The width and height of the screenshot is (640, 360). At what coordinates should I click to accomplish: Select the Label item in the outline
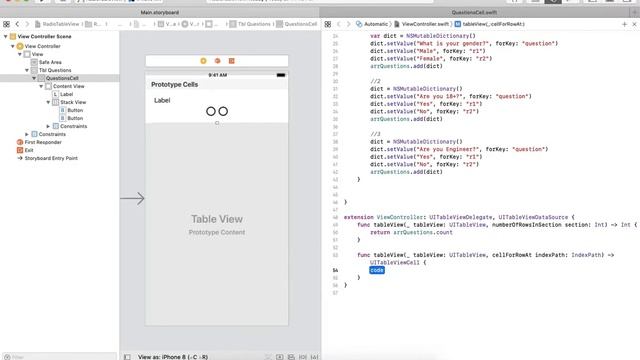click(62, 94)
